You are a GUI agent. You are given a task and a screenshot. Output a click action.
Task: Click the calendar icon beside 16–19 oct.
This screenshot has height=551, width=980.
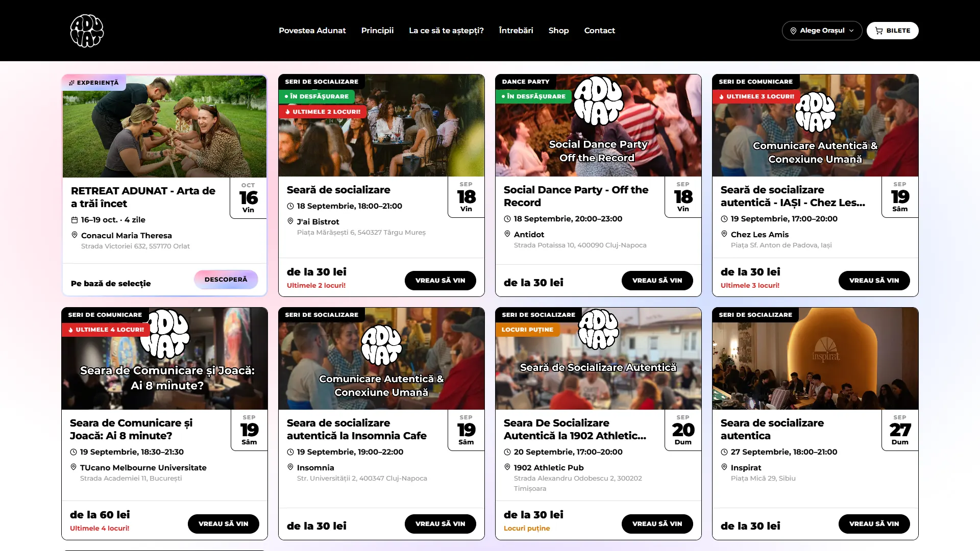75,220
